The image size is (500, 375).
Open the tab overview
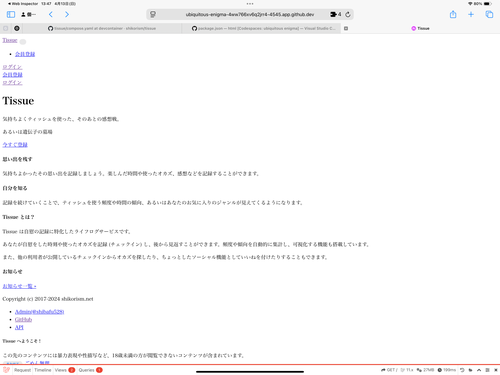click(489, 14)
